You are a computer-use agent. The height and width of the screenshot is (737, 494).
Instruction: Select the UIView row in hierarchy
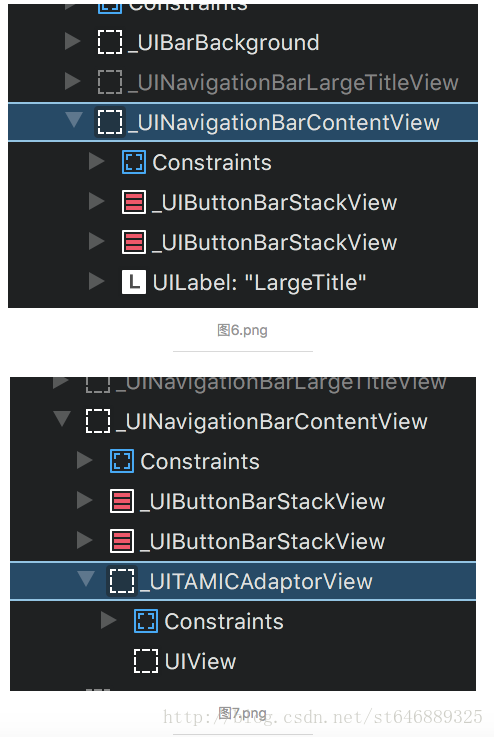tap(243, 661)
